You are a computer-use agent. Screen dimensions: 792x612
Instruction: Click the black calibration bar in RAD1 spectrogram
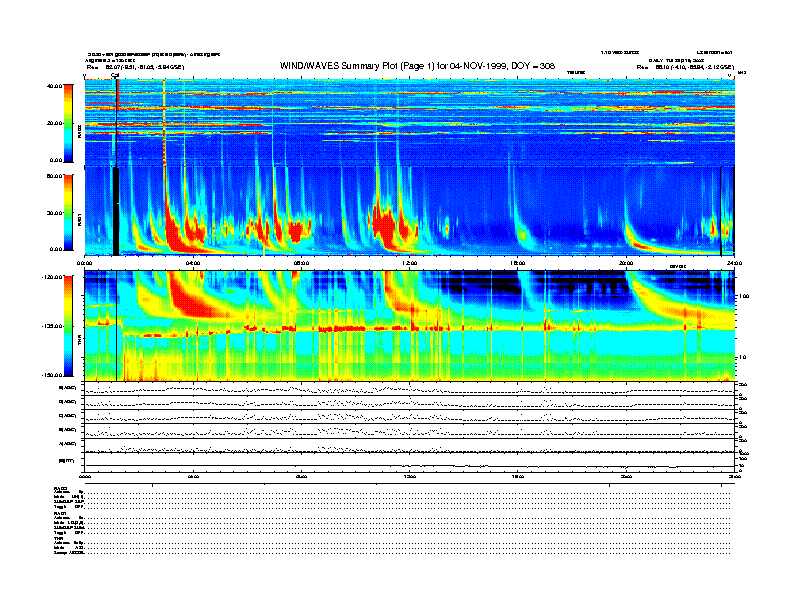pyautogui.click(x=116, y=212)
